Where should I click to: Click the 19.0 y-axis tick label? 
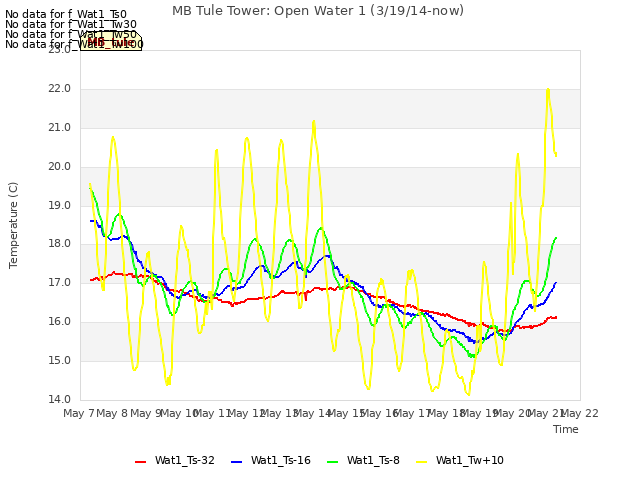tap(60, 205)
